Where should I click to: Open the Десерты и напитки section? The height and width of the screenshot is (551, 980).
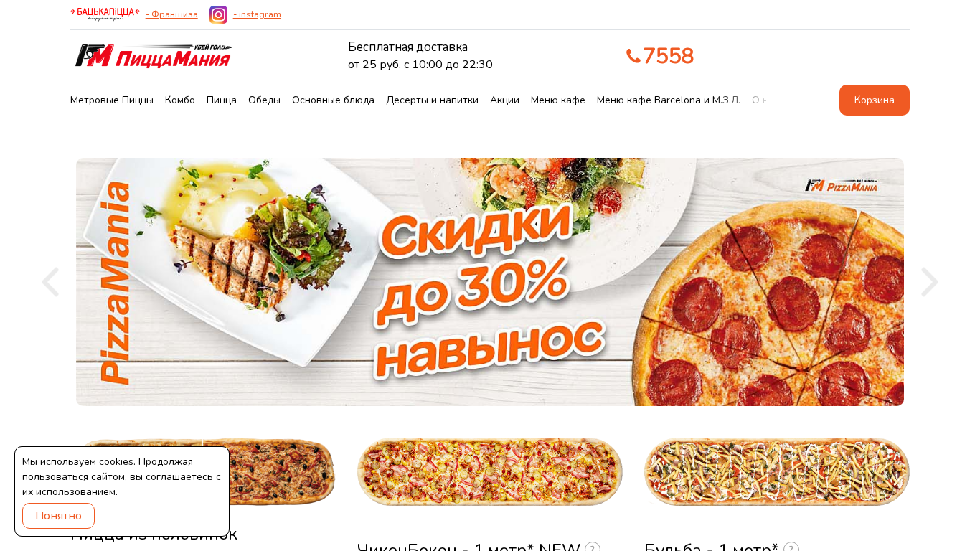(432, 100)
